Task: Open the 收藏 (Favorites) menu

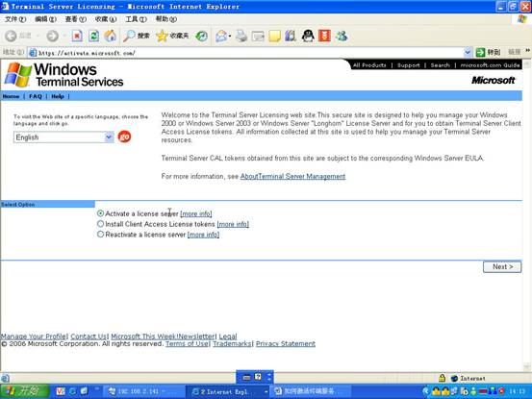Action: (106, 19)
